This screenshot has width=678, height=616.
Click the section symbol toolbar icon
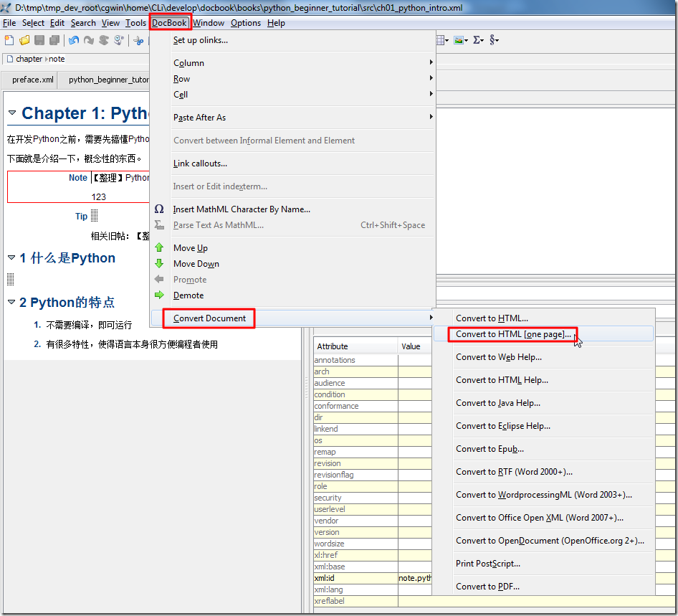[492, 40]
